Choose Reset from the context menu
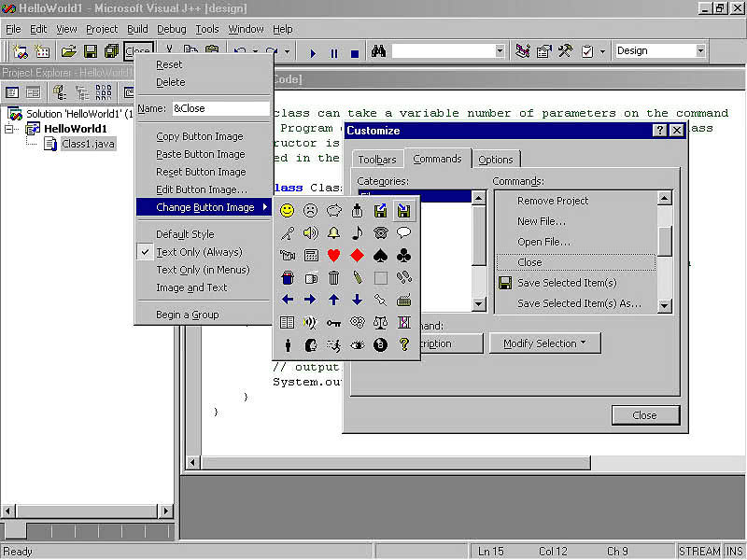Image resolution: width=747 pixels, height=560 pixels. click(x=204, y=64)
